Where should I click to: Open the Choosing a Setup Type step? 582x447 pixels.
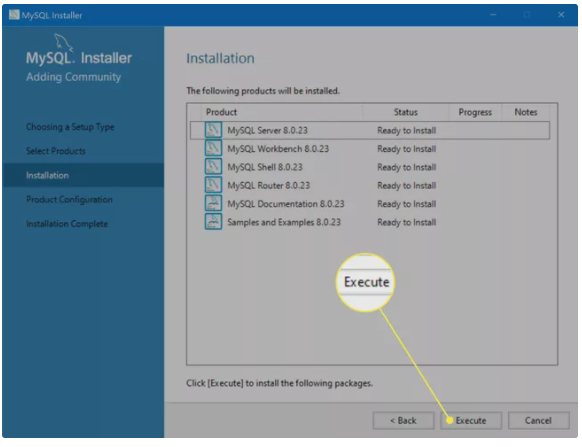[x=70, y=127]
